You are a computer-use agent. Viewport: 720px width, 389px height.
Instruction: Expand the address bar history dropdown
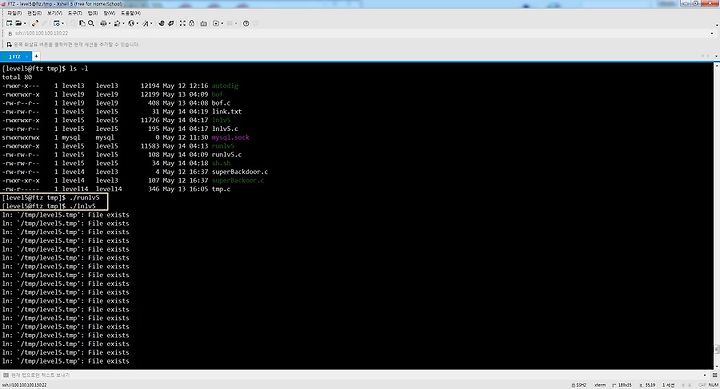tap(712, 34)
